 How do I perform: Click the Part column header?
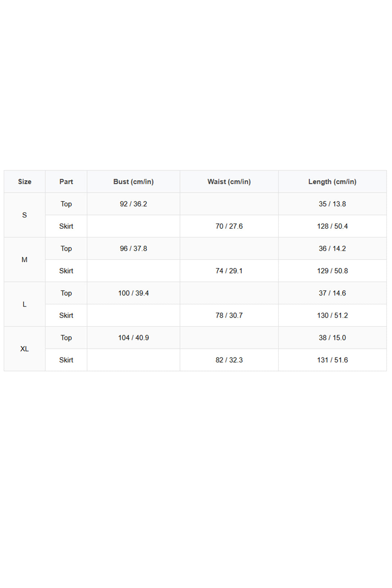point(66,182)
